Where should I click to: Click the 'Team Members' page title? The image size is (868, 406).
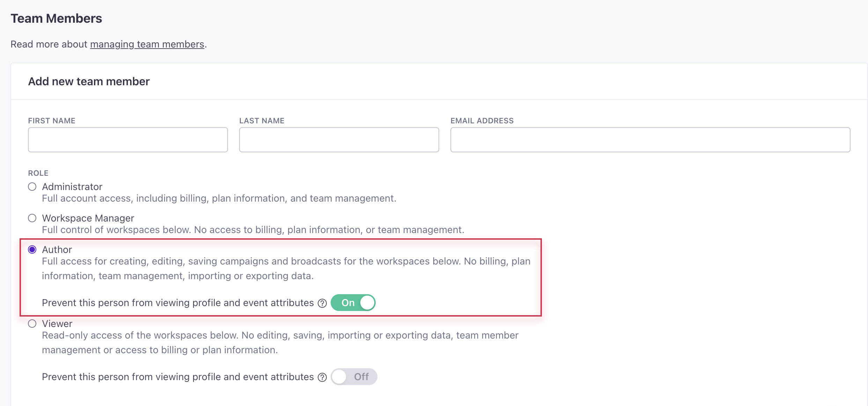56,19
